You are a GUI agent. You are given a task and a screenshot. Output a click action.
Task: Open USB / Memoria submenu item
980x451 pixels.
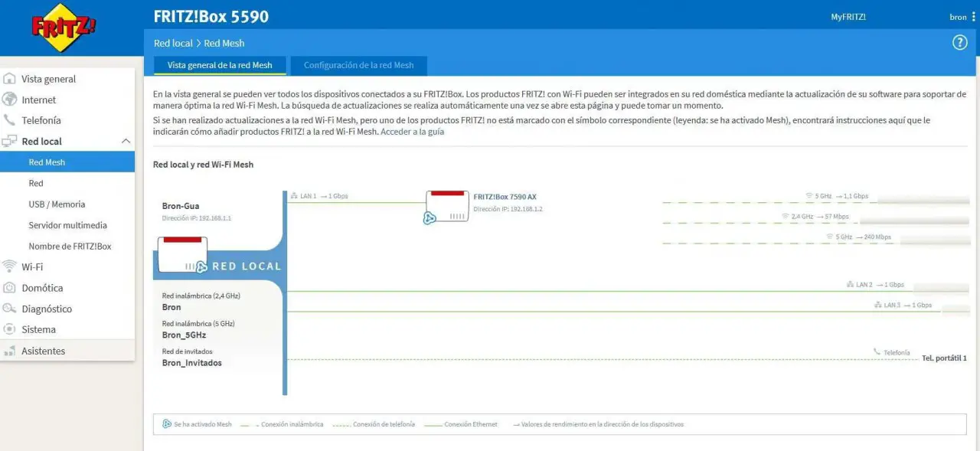(x=57, y=204)
